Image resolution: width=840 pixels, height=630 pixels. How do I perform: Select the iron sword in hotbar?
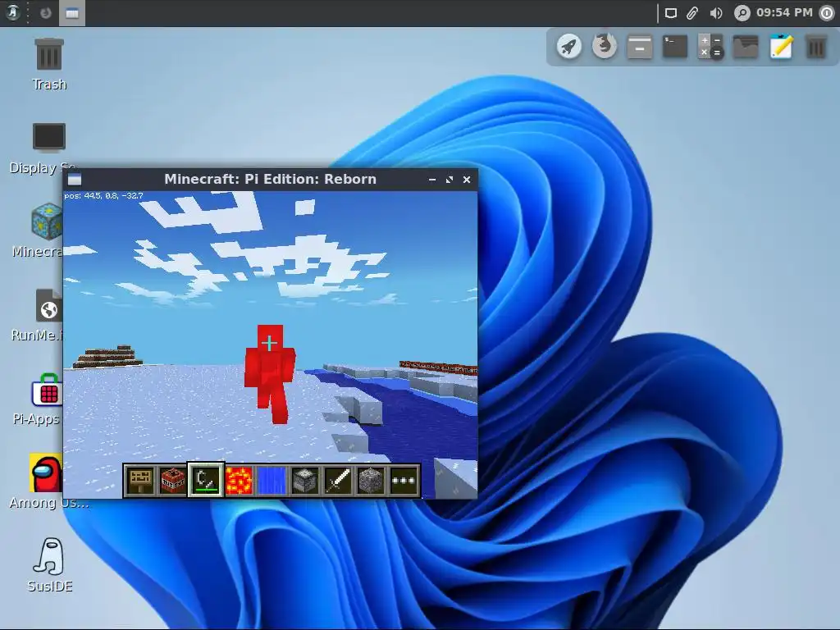(338, 480)
